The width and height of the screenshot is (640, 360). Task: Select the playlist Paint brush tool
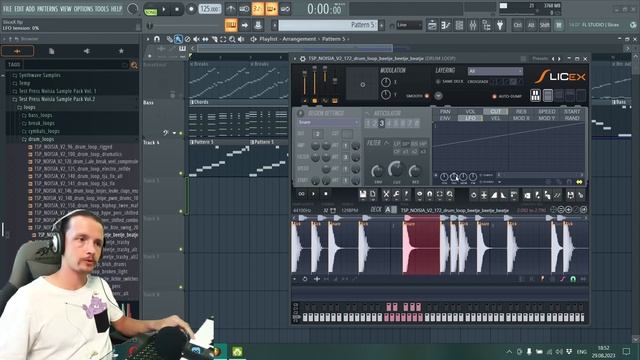click(178, 39)
